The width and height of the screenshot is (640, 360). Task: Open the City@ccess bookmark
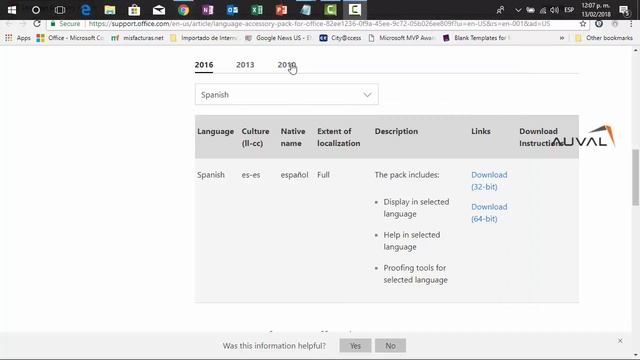[340, 38]
